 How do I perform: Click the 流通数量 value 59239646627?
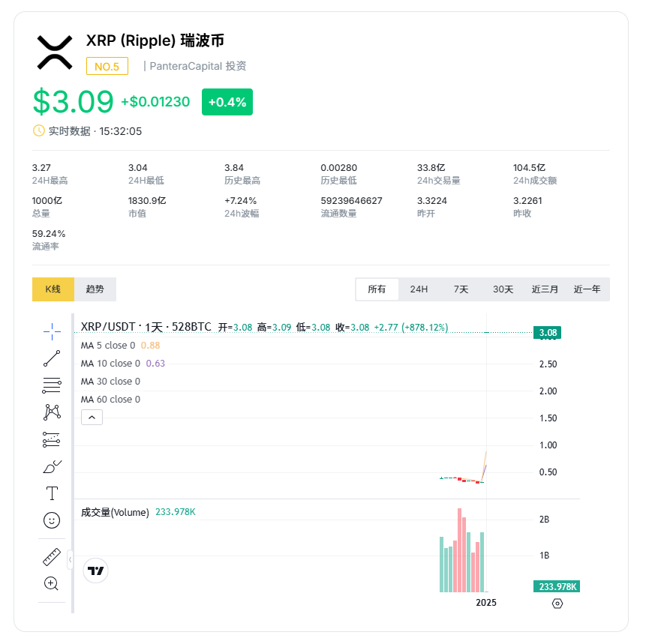pyautogui.click(x=352, y=201)
